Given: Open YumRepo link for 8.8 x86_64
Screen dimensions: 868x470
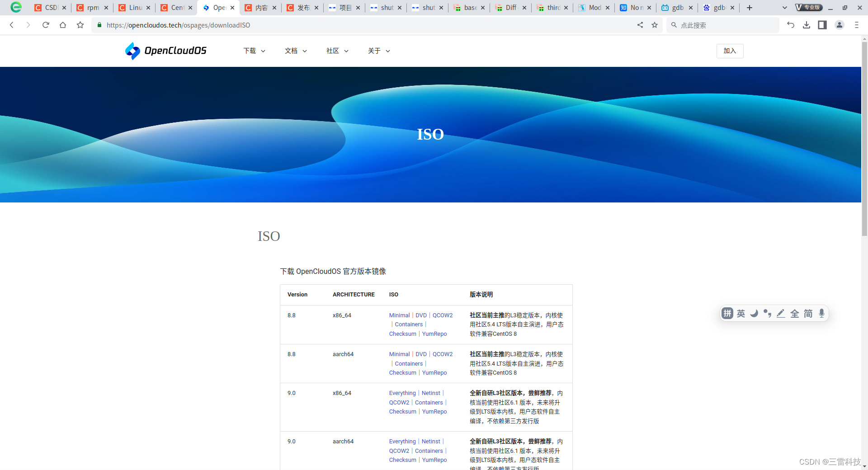Looking at the screenshot, I should pos(434,334).
